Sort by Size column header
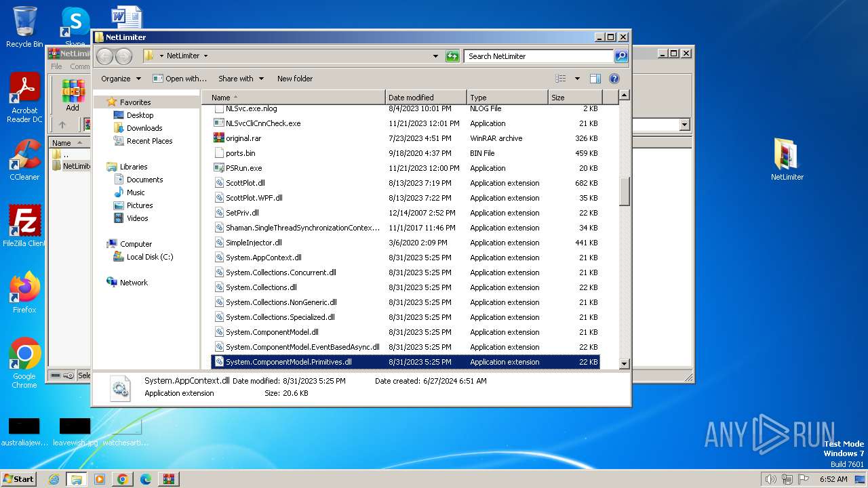Screen dimensions: 868x488 [x=575, y=98]
